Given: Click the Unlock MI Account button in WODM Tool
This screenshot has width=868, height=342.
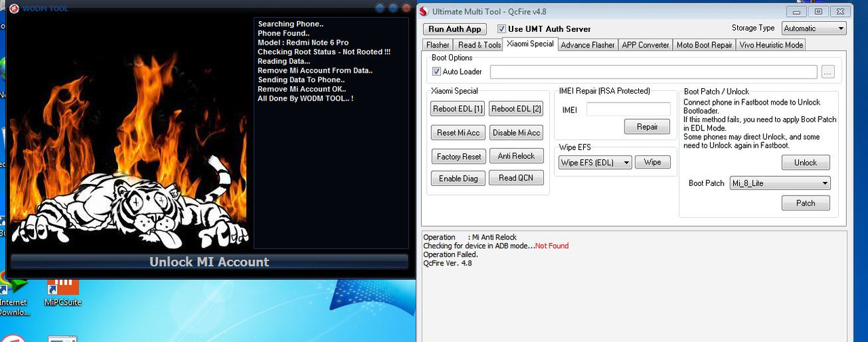Looking at the screenshot, I should tap(210, 262).
